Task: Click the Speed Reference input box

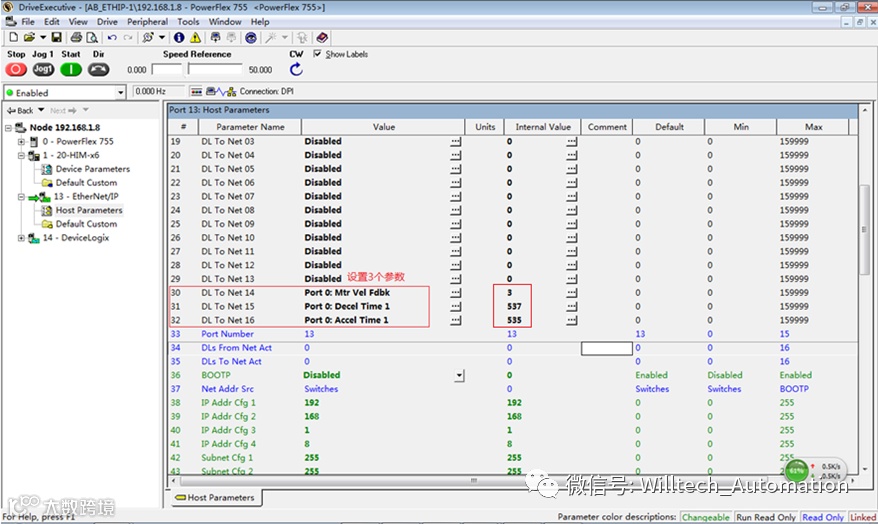Action: [x=167, y=69]
